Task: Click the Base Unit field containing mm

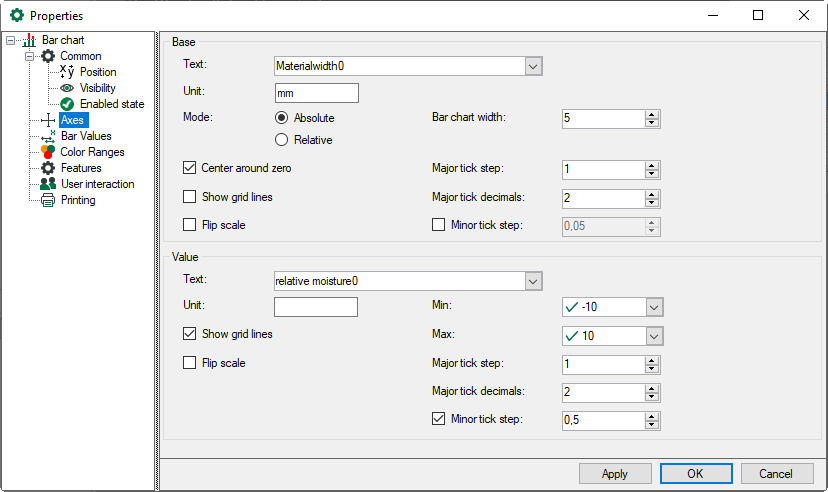Action: pos(316,93)
